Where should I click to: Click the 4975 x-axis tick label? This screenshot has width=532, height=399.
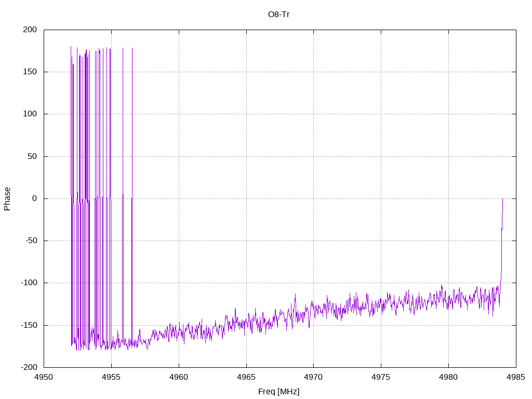[381, 377]
